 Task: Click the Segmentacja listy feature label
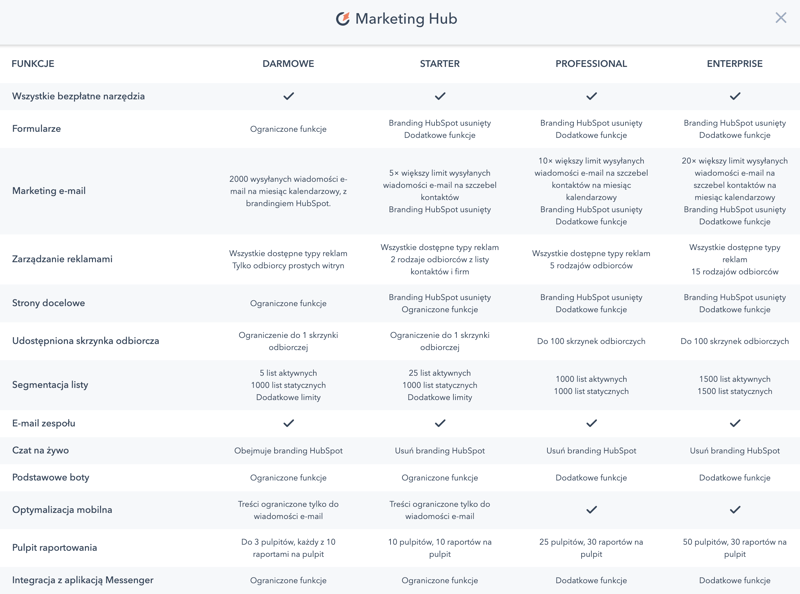[50, 385]
